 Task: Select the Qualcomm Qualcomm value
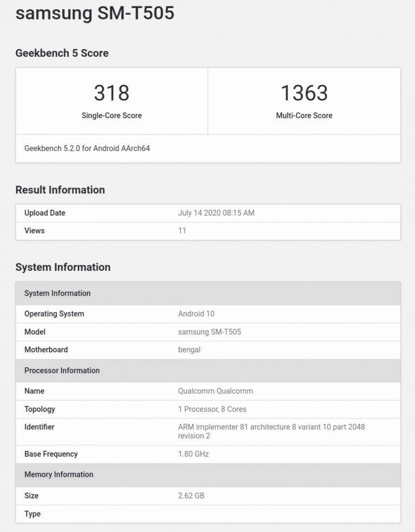coord(216,391)
